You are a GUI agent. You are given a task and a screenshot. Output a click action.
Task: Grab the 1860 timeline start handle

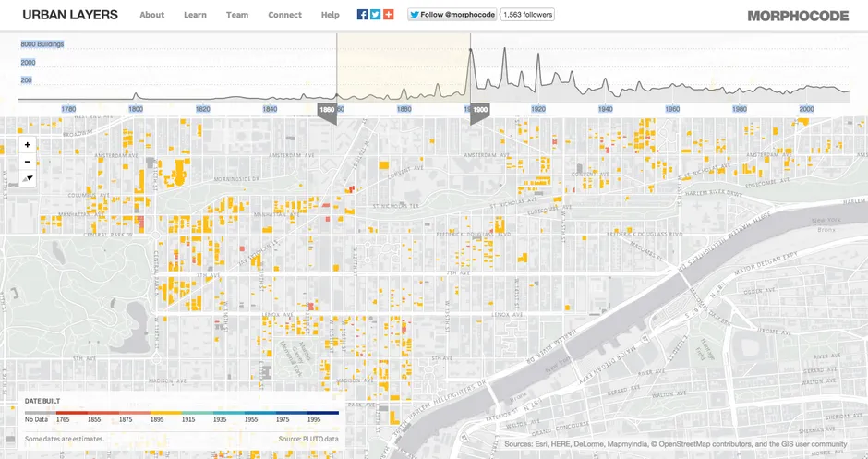327,111
